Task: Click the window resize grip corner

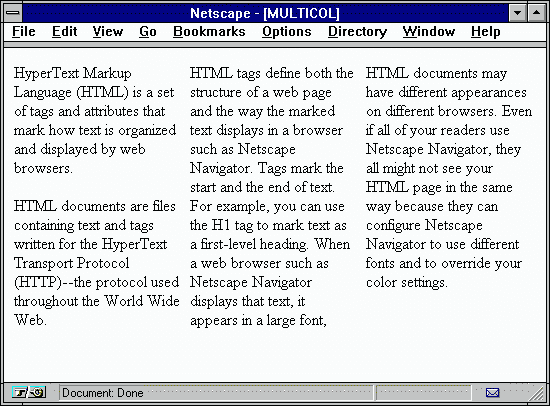Action: click(x=537, y=393)
